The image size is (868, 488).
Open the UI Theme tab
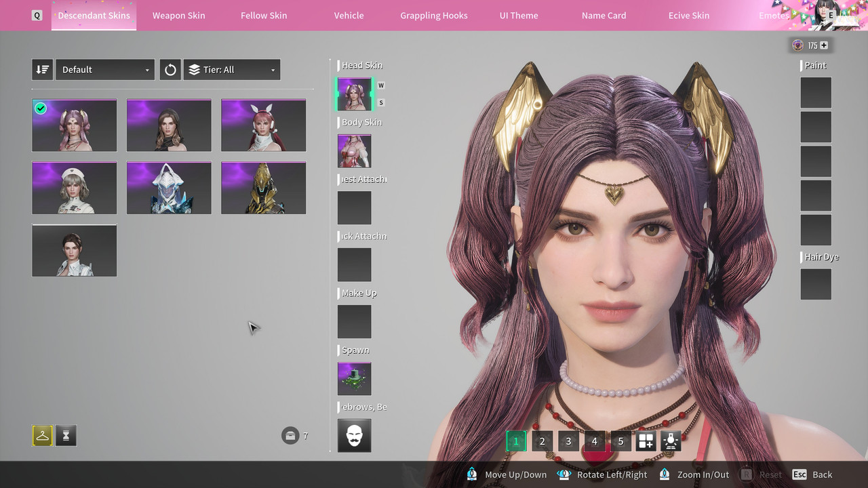519,16
